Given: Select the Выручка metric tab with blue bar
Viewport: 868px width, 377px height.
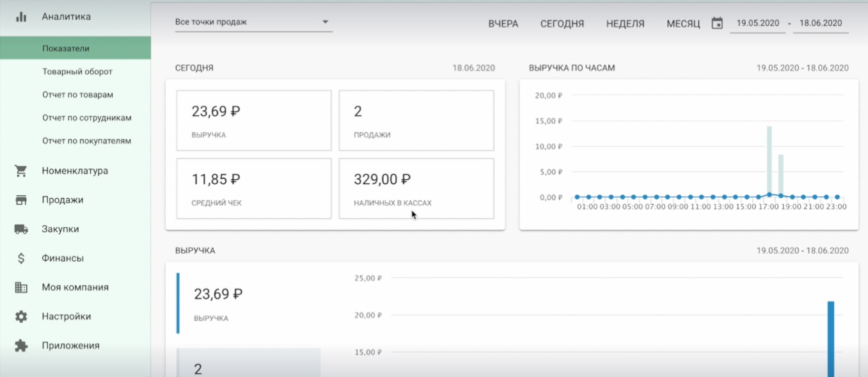Looking at the screenshot, I should (249, 303).
